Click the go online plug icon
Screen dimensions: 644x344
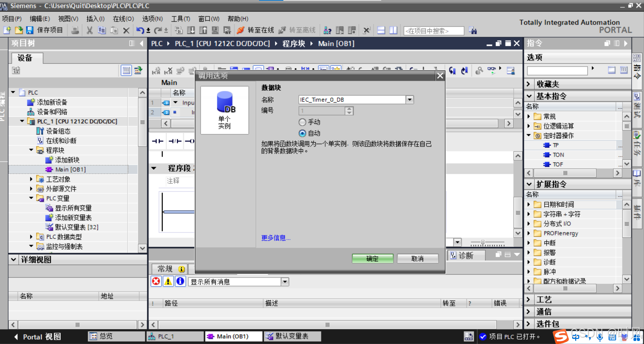tap(241, 30)
